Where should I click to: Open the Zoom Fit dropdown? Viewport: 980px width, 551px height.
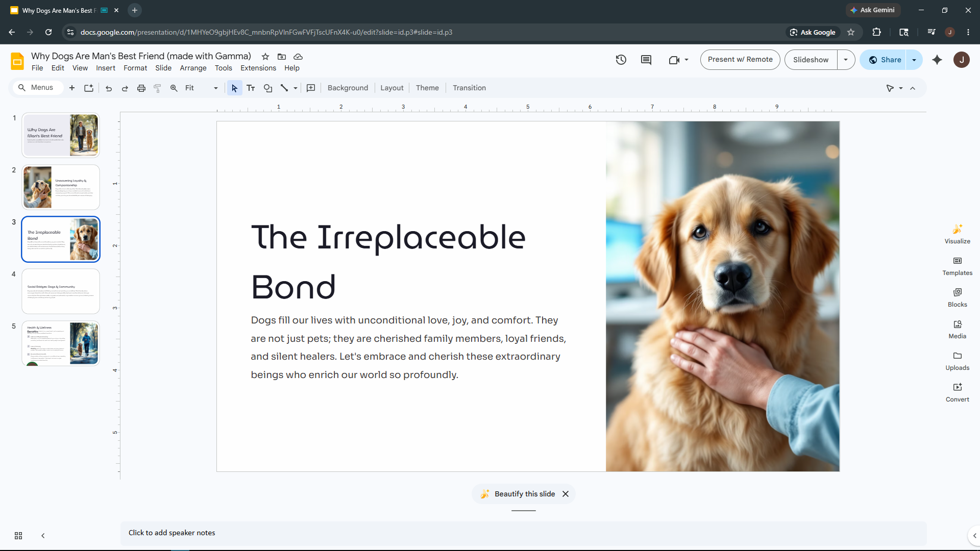pos(202,88)
